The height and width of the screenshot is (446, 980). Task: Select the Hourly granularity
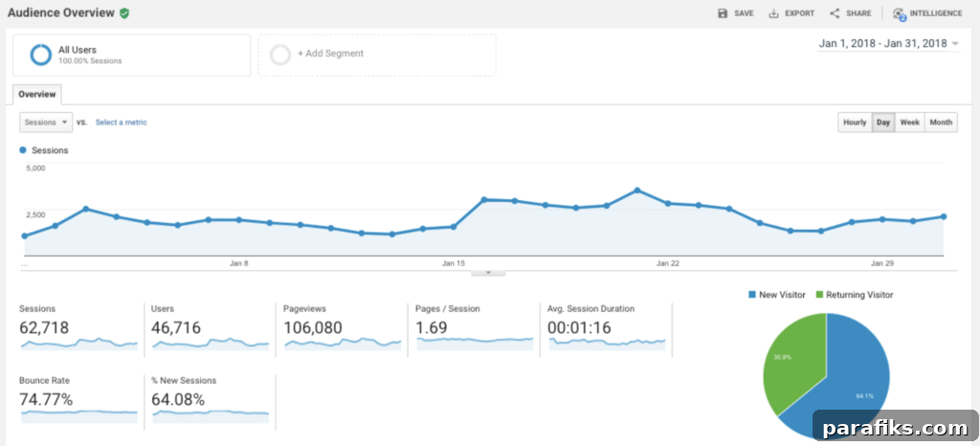[855, 123]
